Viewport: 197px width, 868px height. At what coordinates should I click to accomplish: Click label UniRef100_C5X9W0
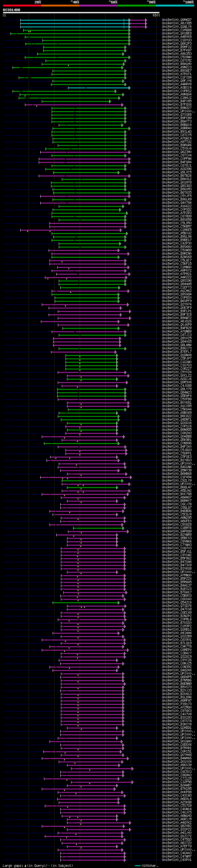pyautogui.click(x=177, y=57)
